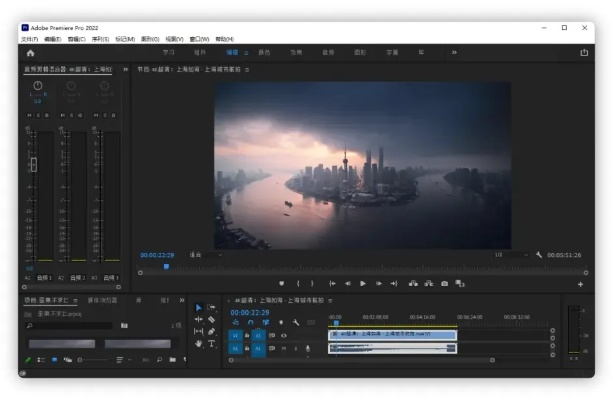
Task: Open the program monitor wrench settings
Action: [x=539, y=255]
